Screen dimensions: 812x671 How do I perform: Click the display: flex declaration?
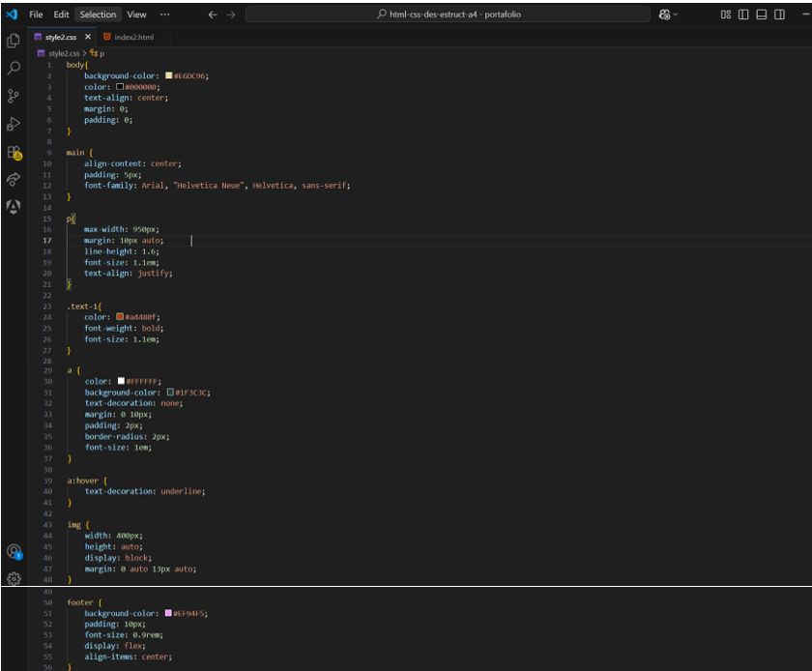tap(115, 646)
